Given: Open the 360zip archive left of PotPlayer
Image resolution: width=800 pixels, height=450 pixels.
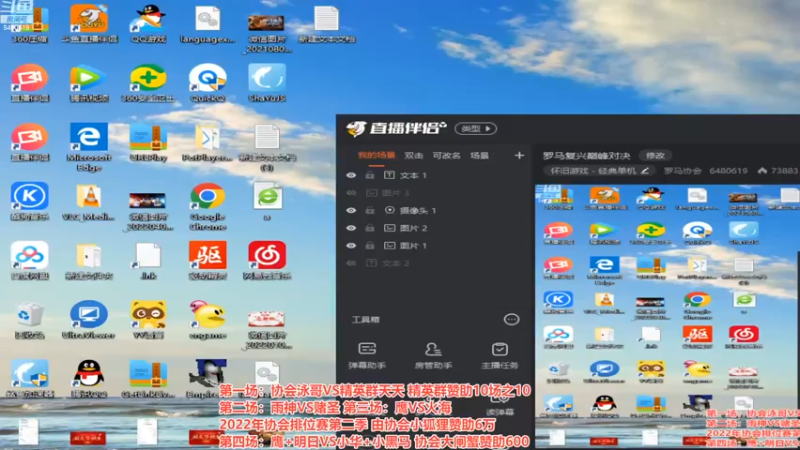Looking at the screenshot, I should tap(148, 142).
